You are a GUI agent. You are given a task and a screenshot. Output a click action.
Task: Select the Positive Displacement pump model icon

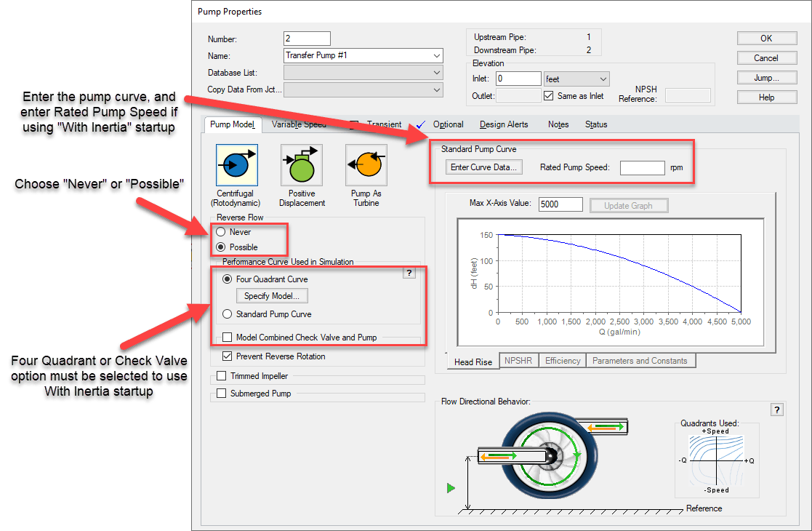[301, 165]
